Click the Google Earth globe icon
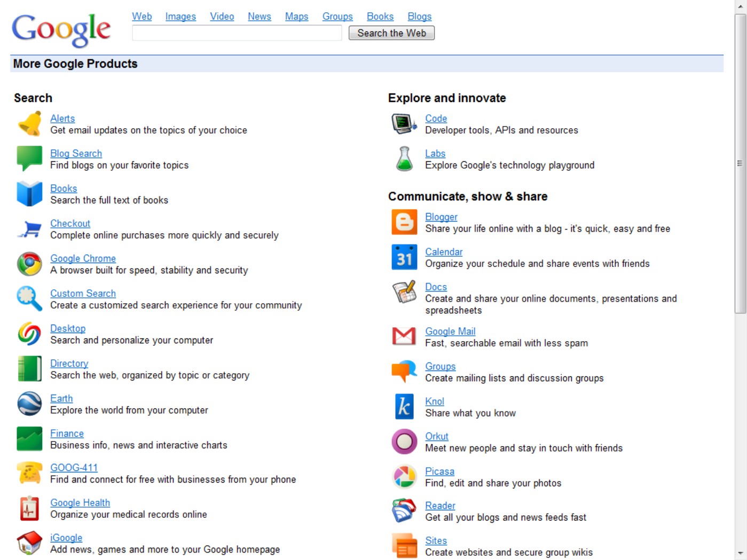The height and width of the screenshot is (560, 747). 29,404
